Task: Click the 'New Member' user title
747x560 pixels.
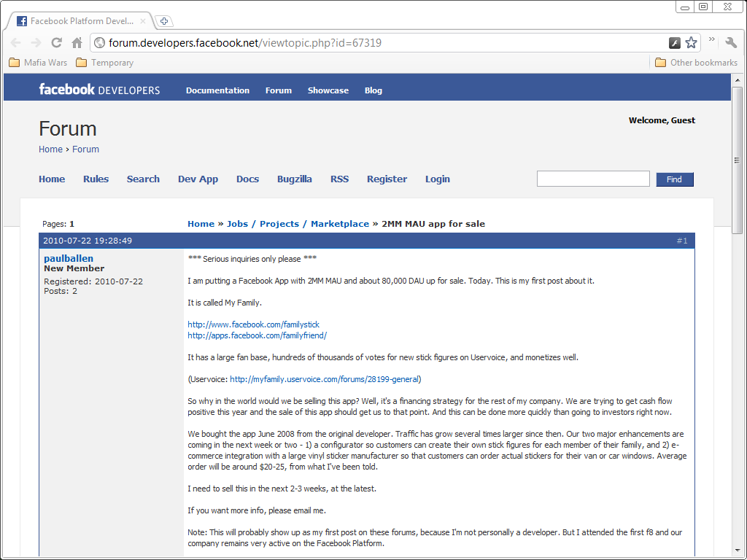Action: click(x=74, y=268)
